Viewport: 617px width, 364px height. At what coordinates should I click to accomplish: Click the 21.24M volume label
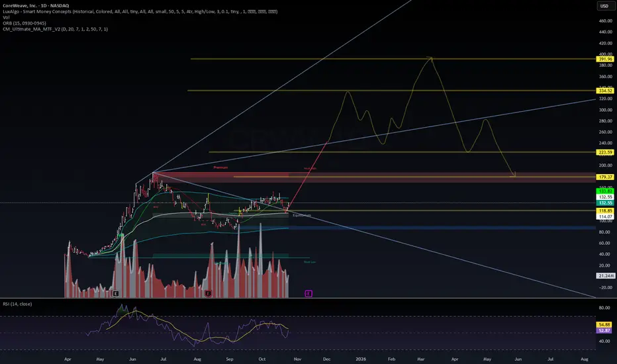click(x=606, y=276)
